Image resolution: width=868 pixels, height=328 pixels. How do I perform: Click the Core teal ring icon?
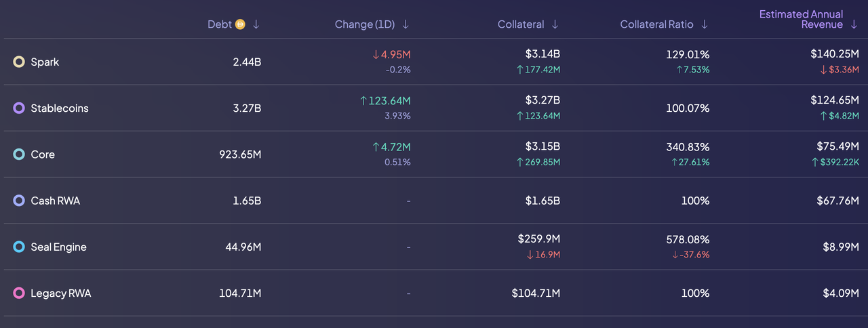point(19,155)
